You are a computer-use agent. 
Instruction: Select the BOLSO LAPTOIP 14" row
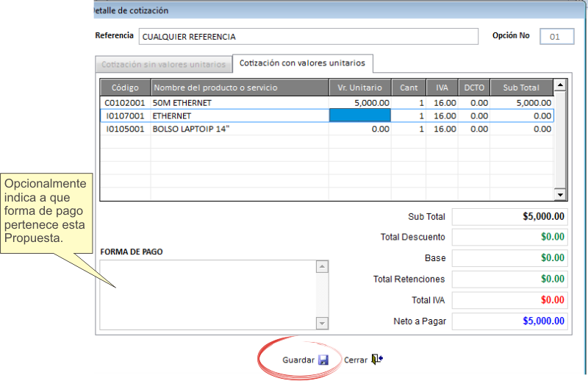[326, 129]
